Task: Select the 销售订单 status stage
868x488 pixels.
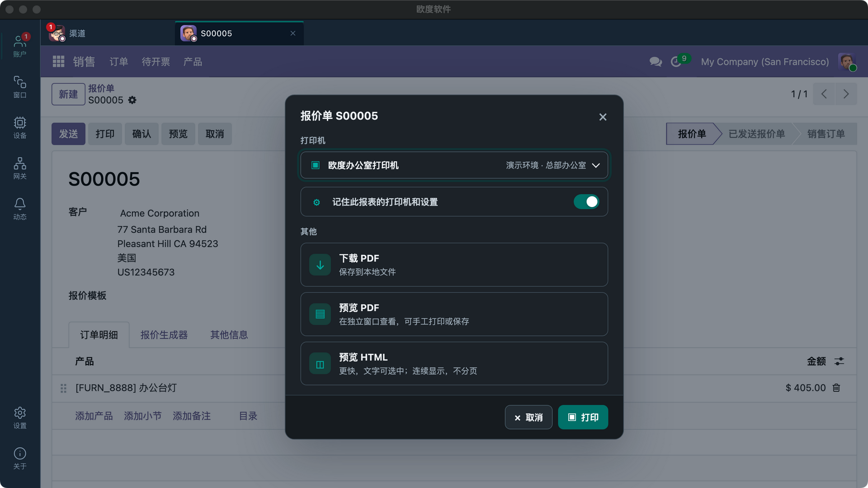Action: pyautogui.click(x=826, y=134)
